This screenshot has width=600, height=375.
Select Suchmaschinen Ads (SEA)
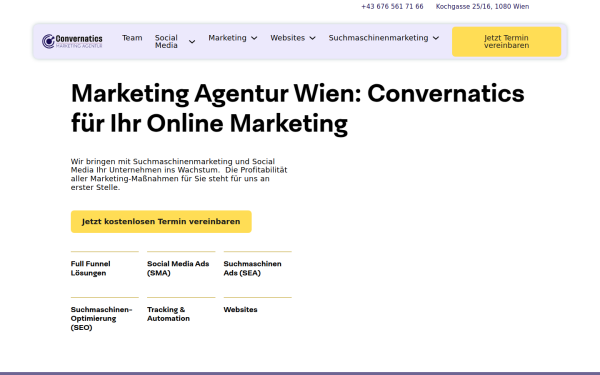coord(252,268)
